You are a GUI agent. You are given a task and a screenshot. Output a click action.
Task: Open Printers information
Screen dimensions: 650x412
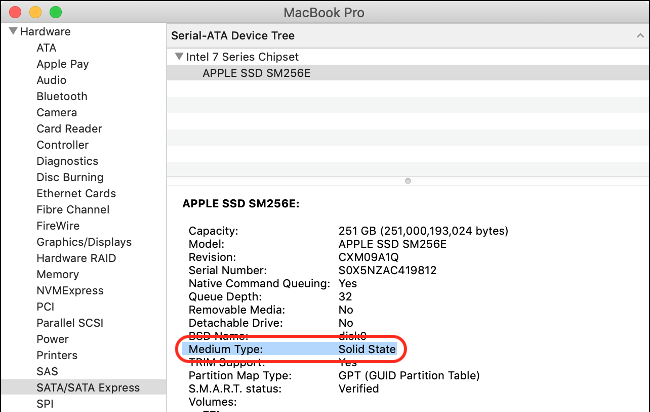point(57,355)
